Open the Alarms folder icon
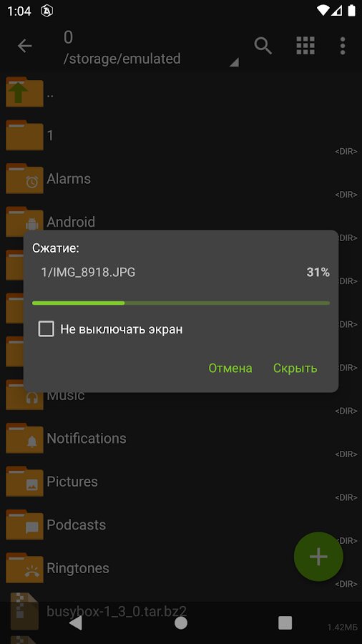 pyautogui.click(x=24, y=179)
